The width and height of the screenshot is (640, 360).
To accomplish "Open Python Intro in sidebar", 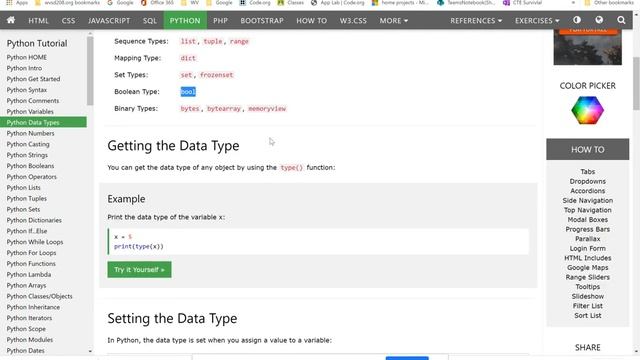I will (24, 68).
